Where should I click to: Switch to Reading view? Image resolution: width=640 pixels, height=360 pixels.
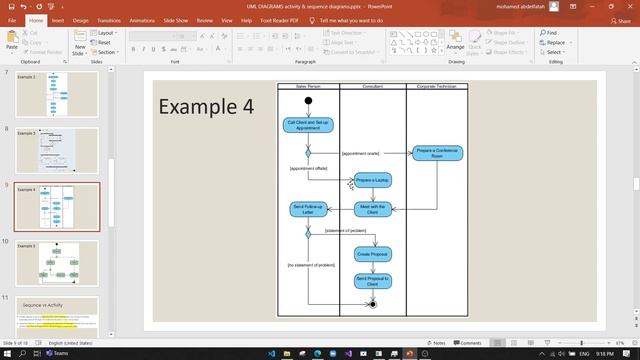(x=531, y=343)
